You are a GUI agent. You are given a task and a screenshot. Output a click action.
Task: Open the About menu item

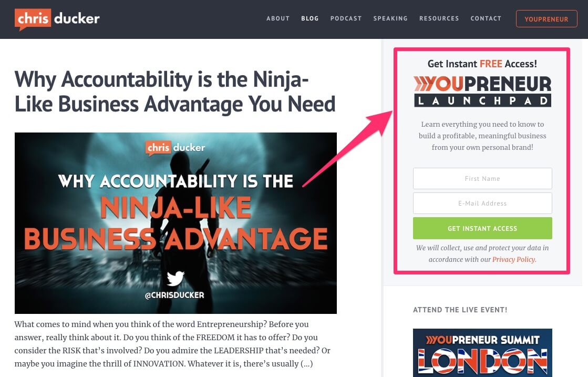click(x=278, y=18)
